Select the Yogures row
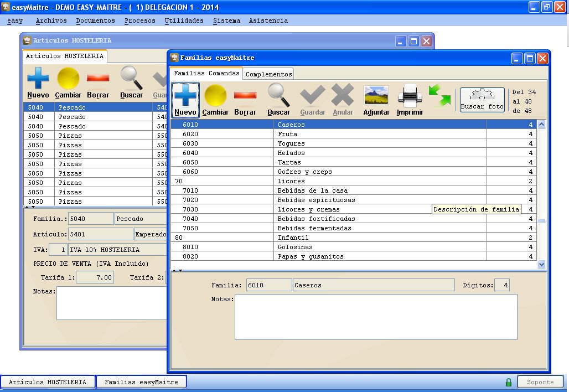Image resolution: width=569 pixels, height=392 pixels. 354,143
